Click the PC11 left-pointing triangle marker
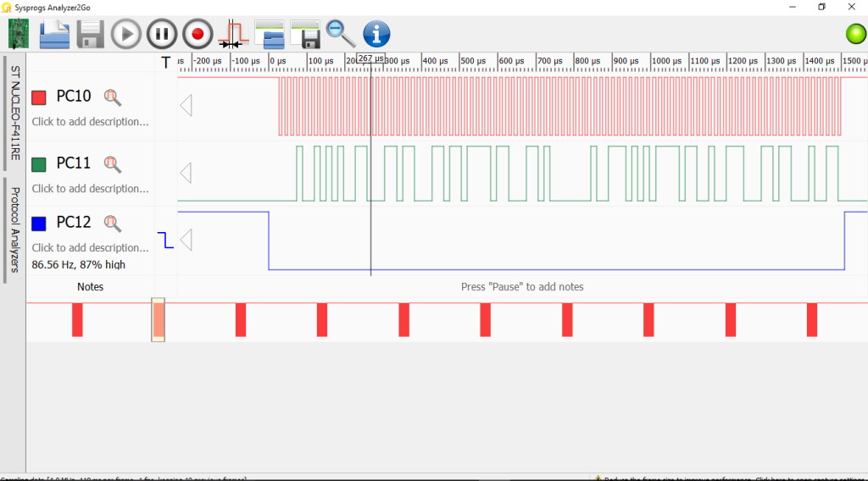Viewport: 868px width, 481px height. [x=186, y=173]
